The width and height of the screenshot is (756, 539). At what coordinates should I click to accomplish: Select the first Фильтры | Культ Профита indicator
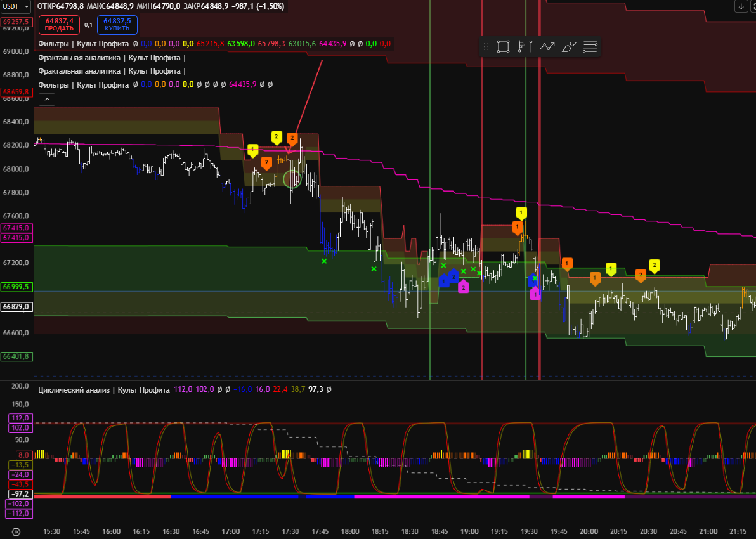pos(83,44)
